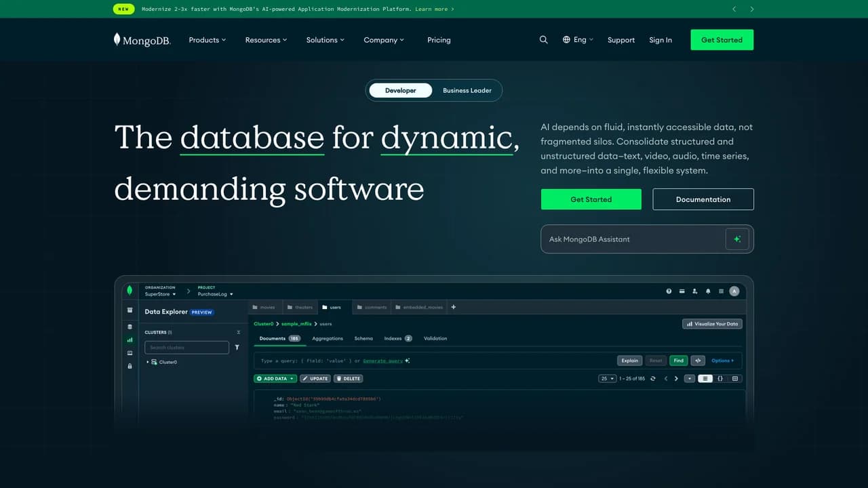
Task: Switch documents to list view
Action: tap(705, 378)
